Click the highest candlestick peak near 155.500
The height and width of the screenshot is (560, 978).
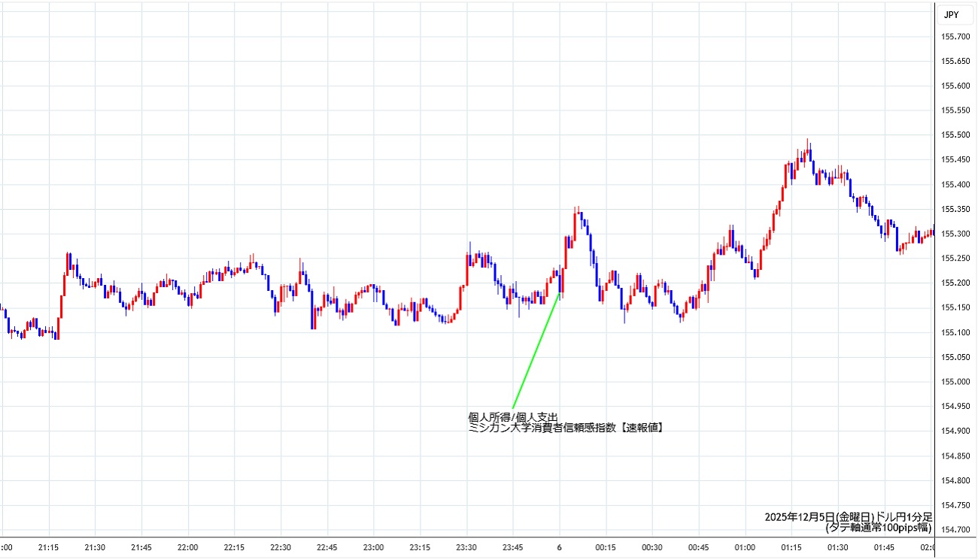(x=808, y=143)
